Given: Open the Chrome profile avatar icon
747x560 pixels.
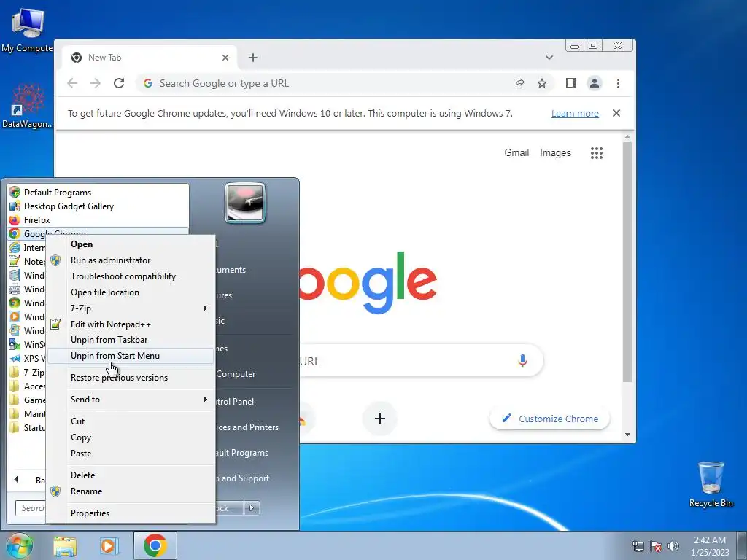Looking at the screenshot, I should [594, 83].
